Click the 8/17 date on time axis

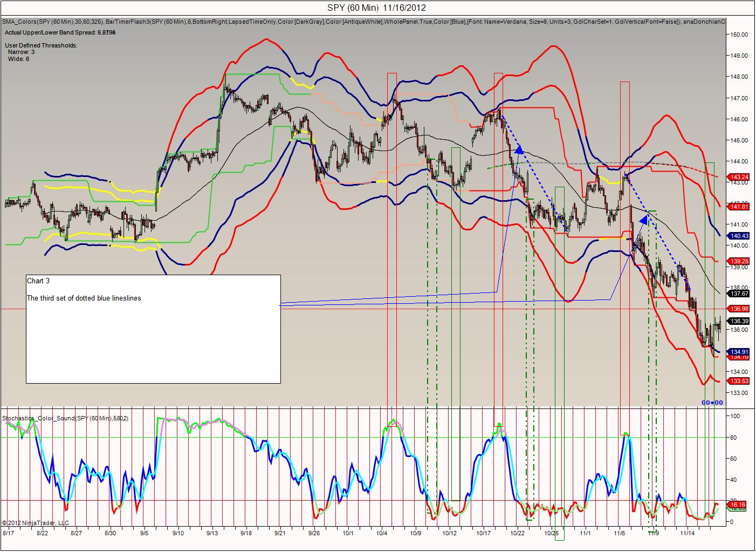9,533
